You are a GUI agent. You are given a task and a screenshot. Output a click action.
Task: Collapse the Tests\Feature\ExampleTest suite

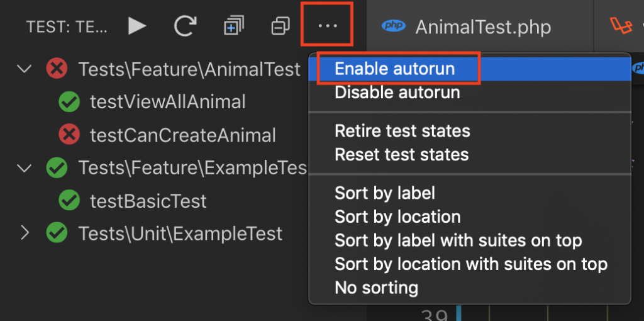click(25, 168)
